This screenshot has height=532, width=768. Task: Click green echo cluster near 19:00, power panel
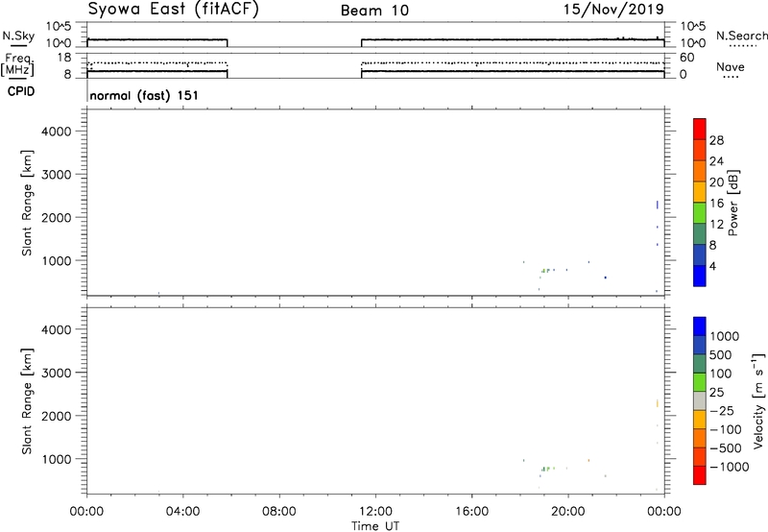[x=544, y=271]
